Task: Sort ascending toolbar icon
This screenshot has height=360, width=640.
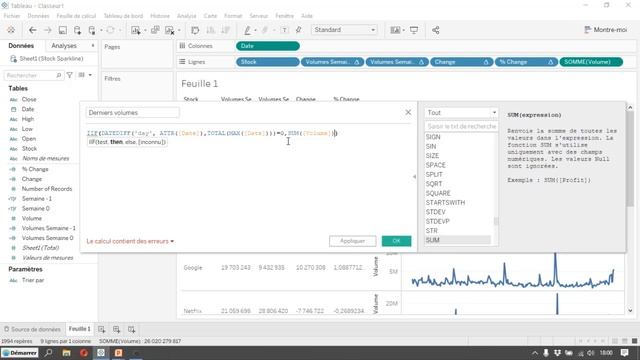Action: pyautogui.click(x=210, y=30)
